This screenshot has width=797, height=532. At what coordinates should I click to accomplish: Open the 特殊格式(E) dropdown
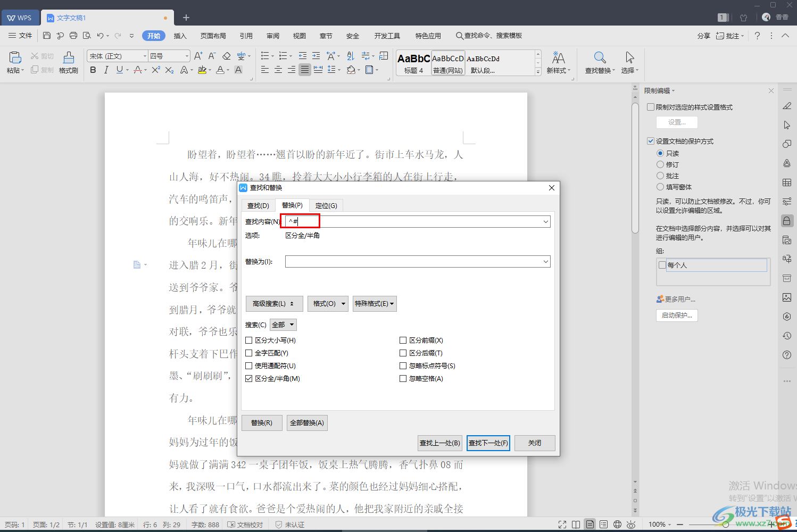[375, 304]
